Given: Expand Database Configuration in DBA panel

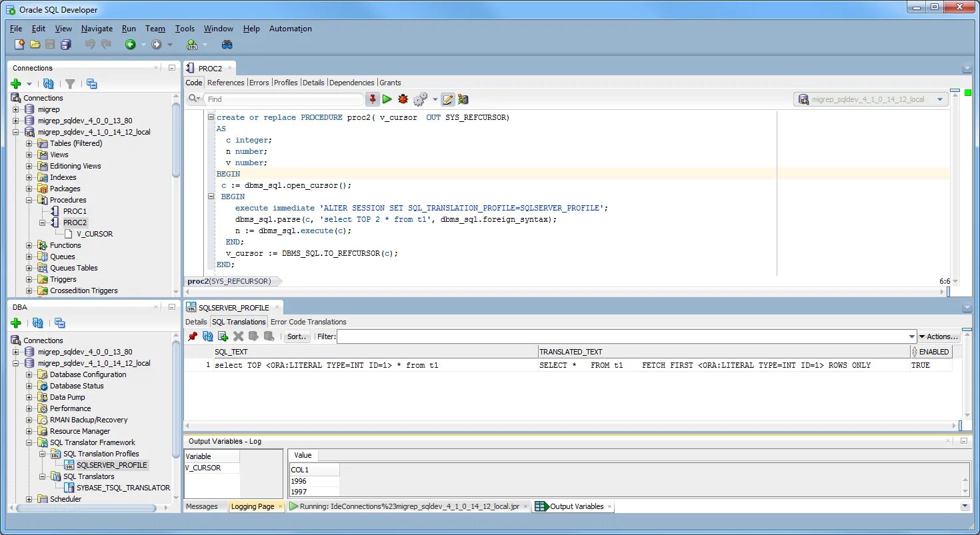Looking at the screenshot, I should [x=29, y=374].
